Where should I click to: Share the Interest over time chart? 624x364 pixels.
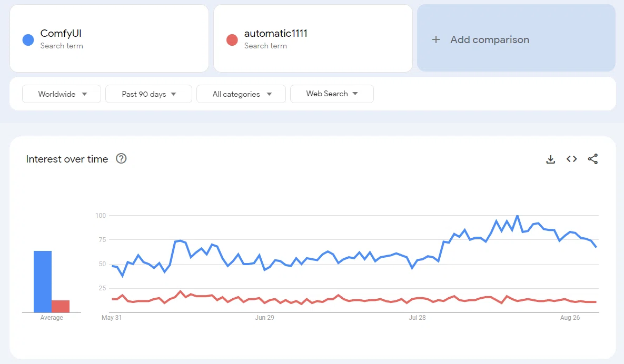pyautogui.click(x=592, y=159)
